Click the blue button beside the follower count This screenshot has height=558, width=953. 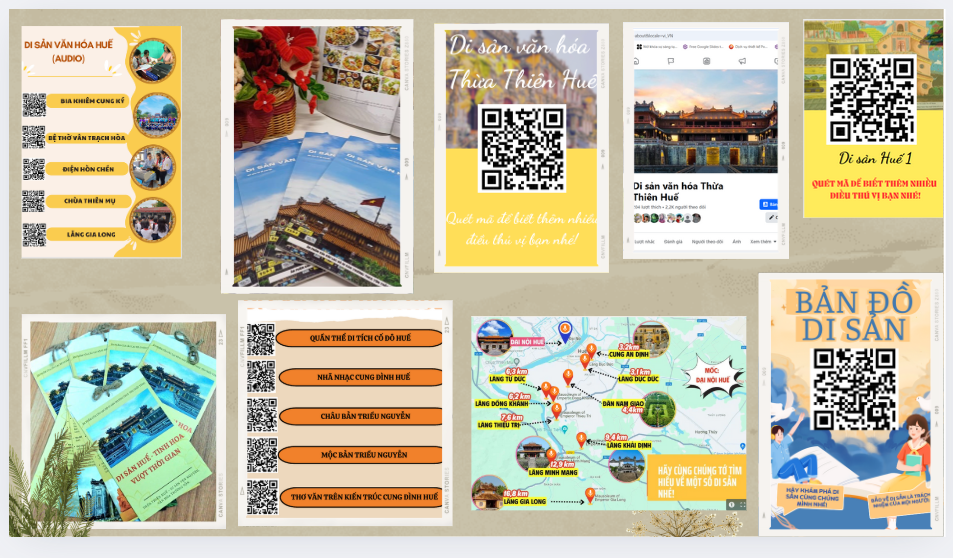[768, 204]
